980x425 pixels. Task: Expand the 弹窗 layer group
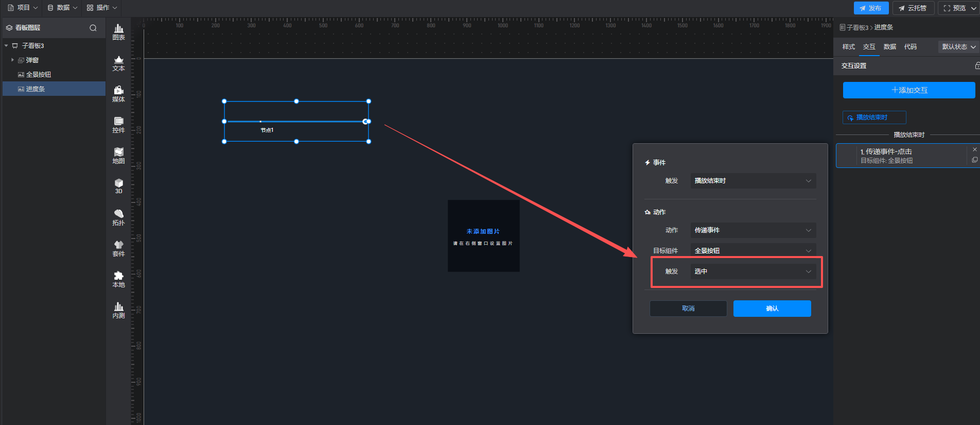[x=12, y=60]
